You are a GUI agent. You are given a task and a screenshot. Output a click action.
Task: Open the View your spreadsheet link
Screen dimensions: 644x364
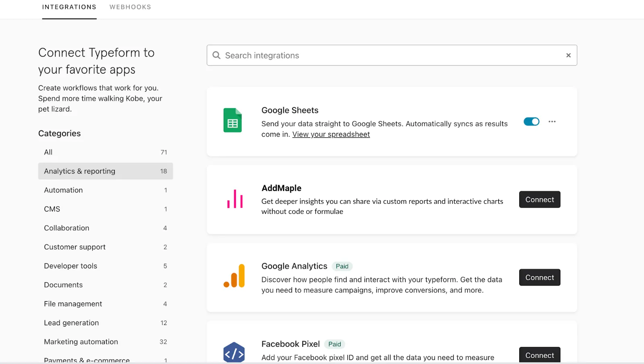pos(331,134)
